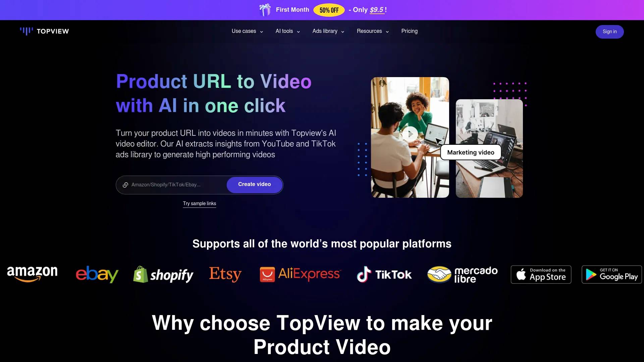The width and height of the screenshot is (644, 362).
Task: Click the product URL input field
Action: pyautogui.click(x=175, y=184)
